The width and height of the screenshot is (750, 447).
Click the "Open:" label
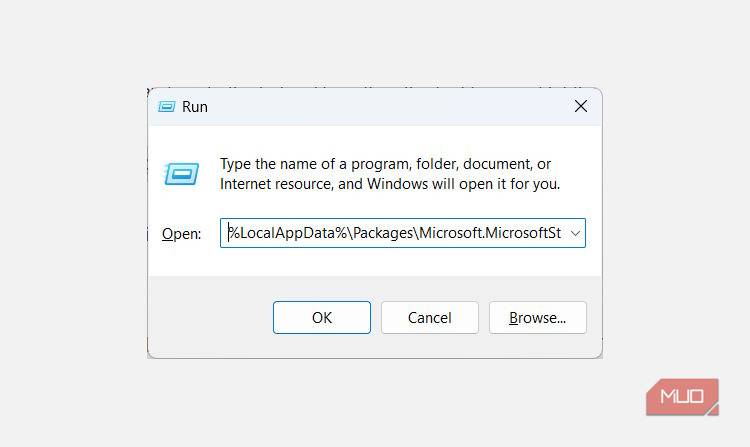[x=182, y=233]
